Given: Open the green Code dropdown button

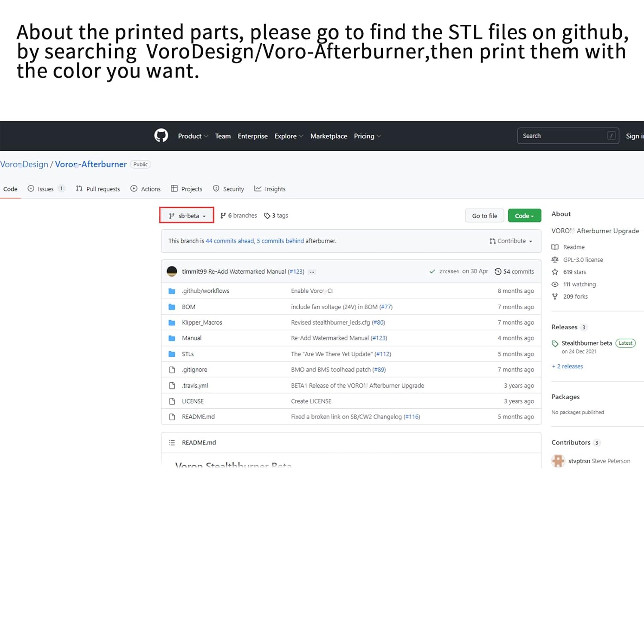Looking at the screenshot, I should coord(525,216).
